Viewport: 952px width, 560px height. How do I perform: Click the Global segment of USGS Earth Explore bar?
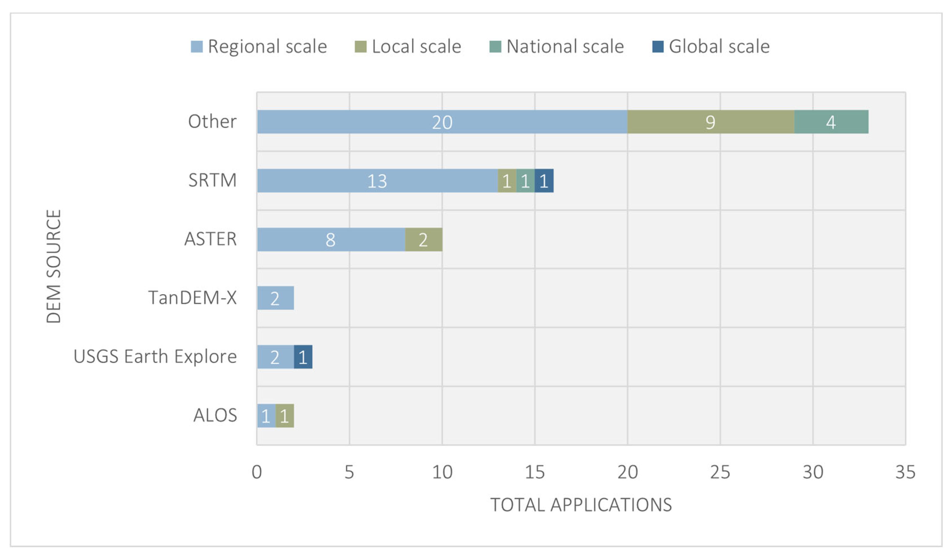tap(303, 357)
